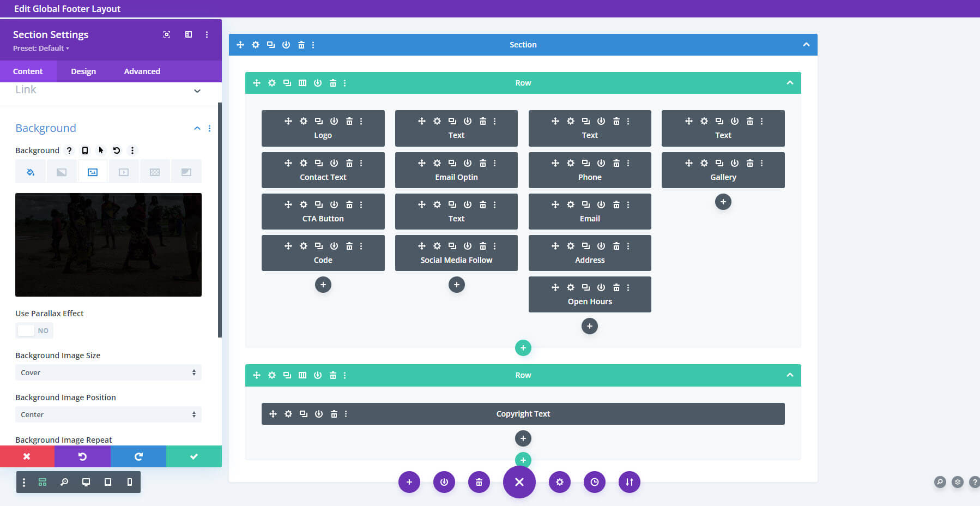The image size is (980, 506).
Task: Switch to the Advanced tab
Action: tap(142, 71)
